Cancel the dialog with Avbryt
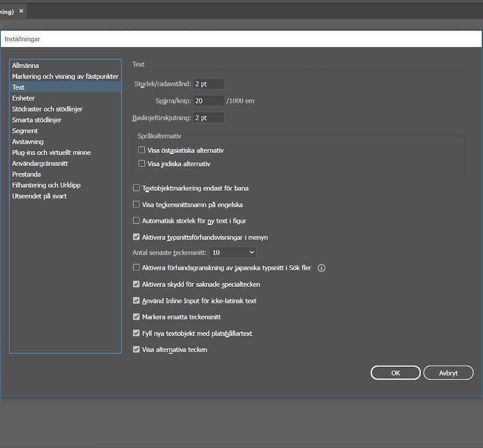The width and height of the screenshot is (483, 448). (x=448, y=373)
